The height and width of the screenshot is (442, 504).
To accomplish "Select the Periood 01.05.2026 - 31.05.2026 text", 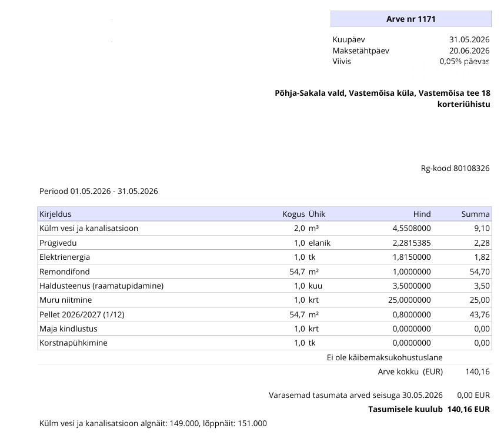I will tap(99, 191).
